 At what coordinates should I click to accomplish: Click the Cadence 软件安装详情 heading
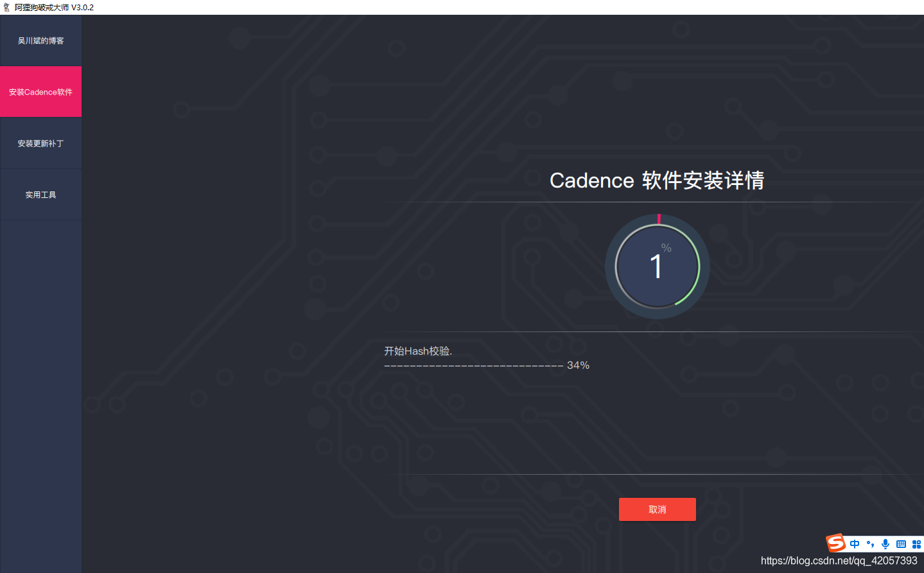(x=657, y=181)
